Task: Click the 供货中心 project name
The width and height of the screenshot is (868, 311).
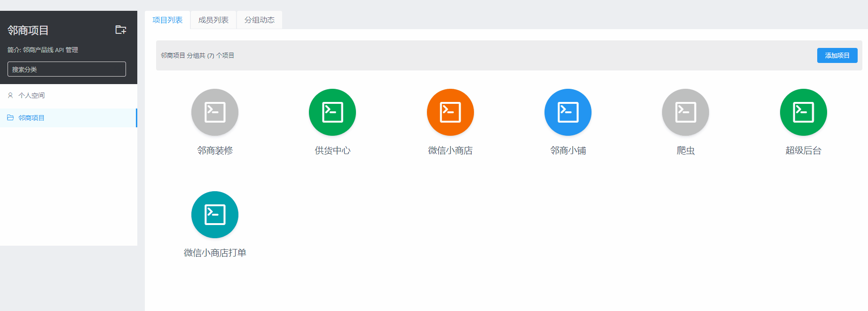Action: (332, 150)
